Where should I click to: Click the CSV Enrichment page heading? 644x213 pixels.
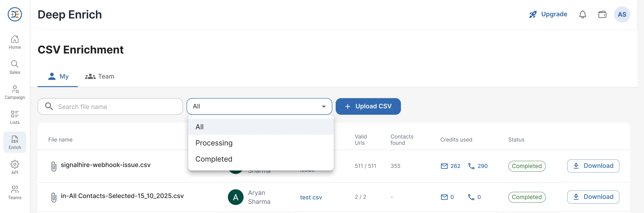pyautogui.click(x=80, y=49)
